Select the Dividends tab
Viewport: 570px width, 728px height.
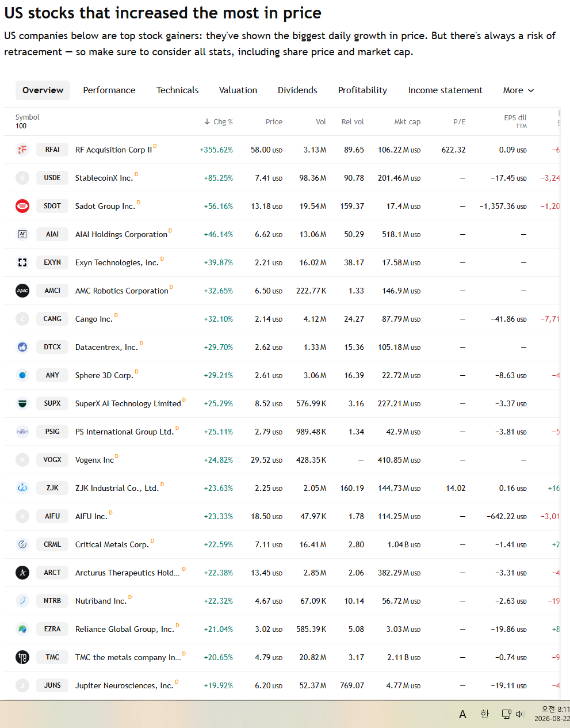click(297, 90)
